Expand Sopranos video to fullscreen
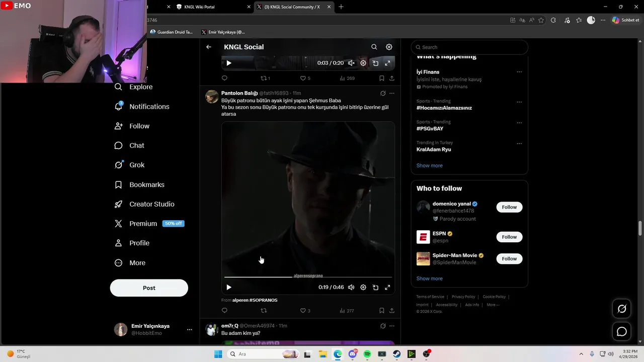644x362 pixels. pos(387,287)
